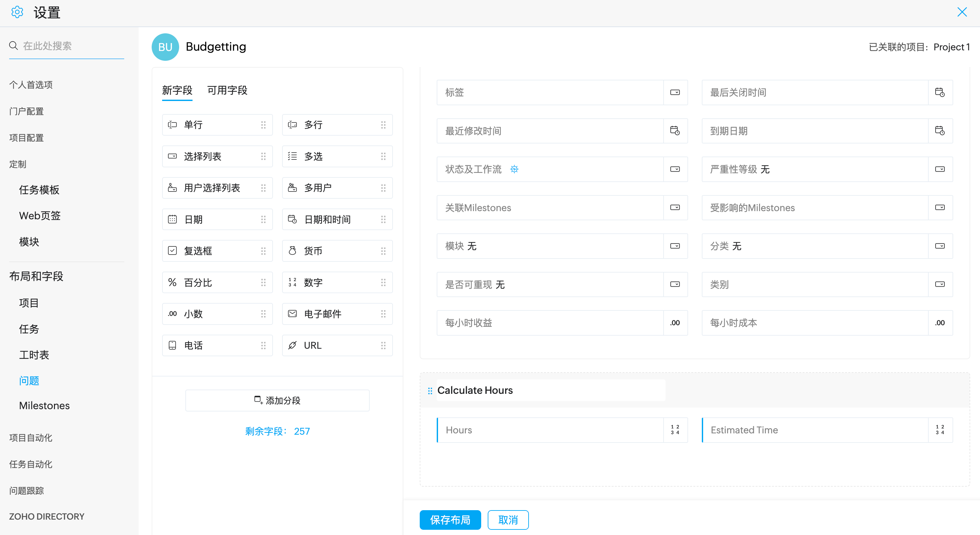Click the drag handle of Calculate Hours section
The width and height of the screenshot is (980, 535).
(x=430, y=391)
